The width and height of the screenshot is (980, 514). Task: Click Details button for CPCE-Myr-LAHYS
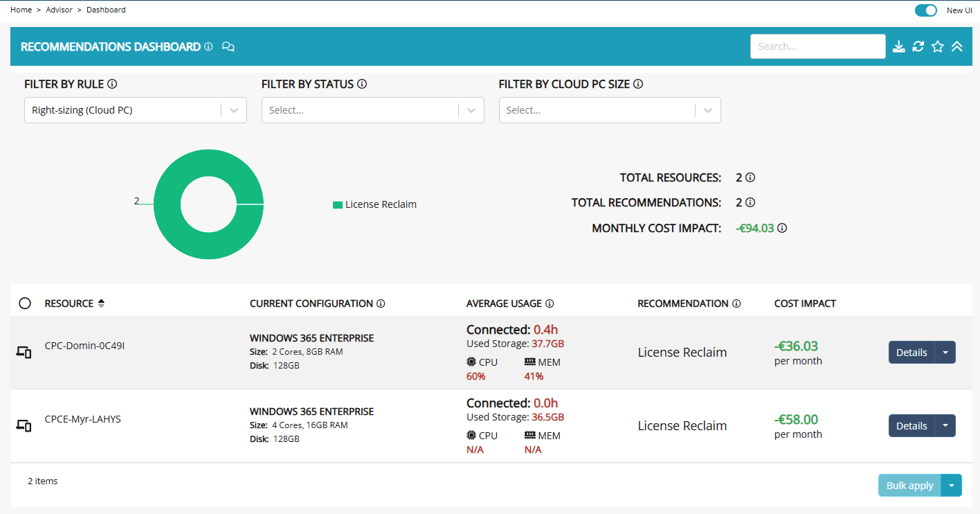point(911,426)
